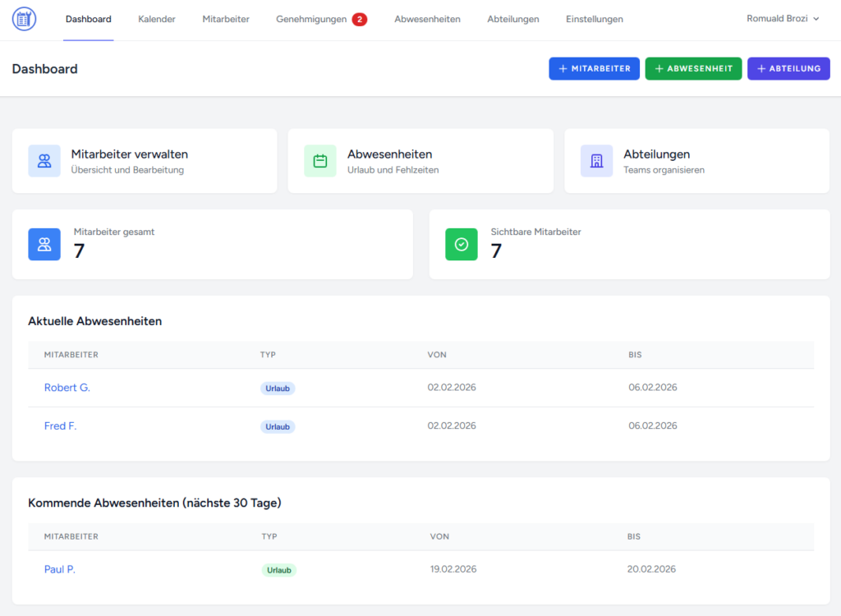Open the Kalender tab
The width and height of the screenshot is (841, 616).
coord(157,19)
